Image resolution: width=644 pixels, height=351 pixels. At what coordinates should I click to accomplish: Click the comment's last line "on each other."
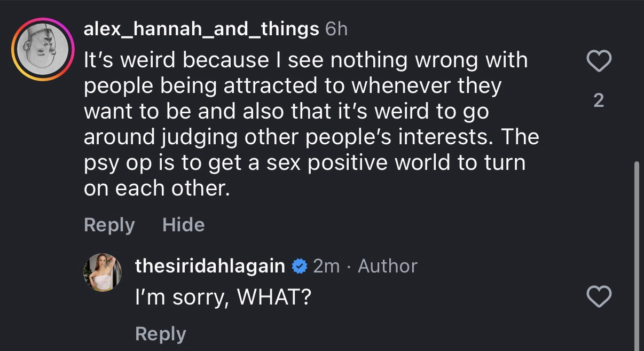[x=157, y=189]
